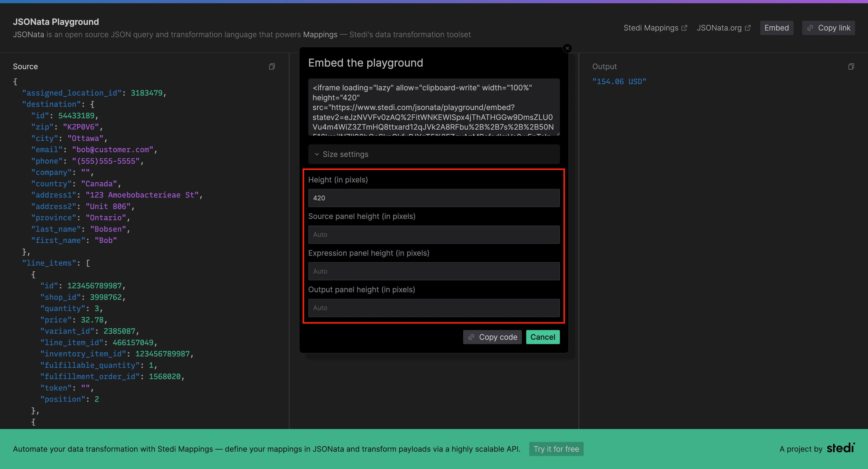The height and width of the screenshot is (469, 868).
Task: Click the Copy code button text
Action: pos(498,337)
